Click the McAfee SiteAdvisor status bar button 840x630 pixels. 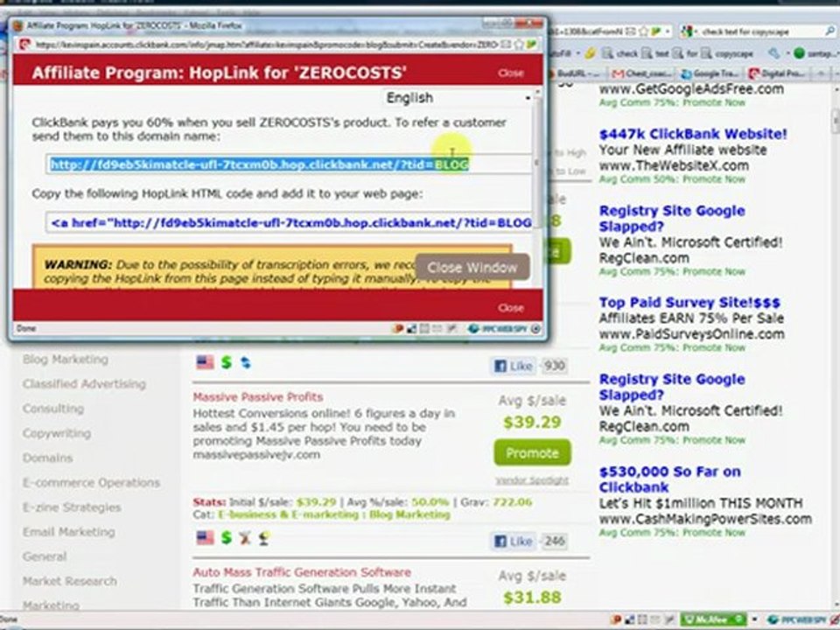coord(712,619)
